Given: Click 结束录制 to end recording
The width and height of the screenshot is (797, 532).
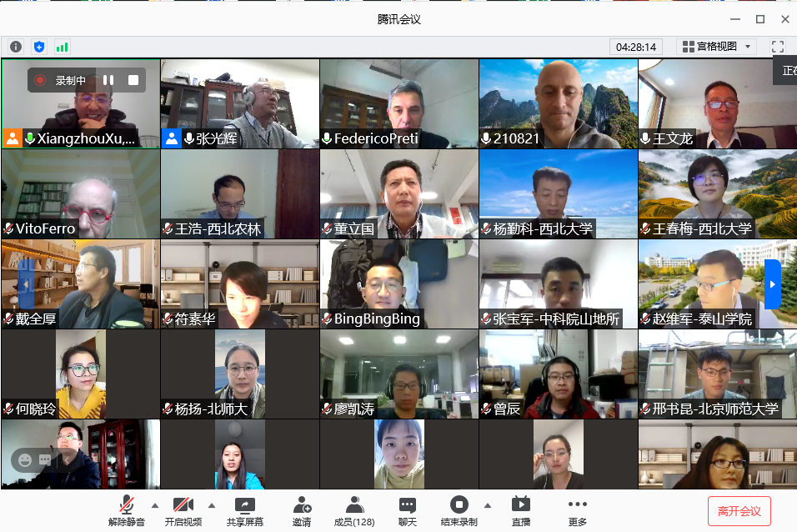Looking at the screenshot, I should [x=459, y=510].
